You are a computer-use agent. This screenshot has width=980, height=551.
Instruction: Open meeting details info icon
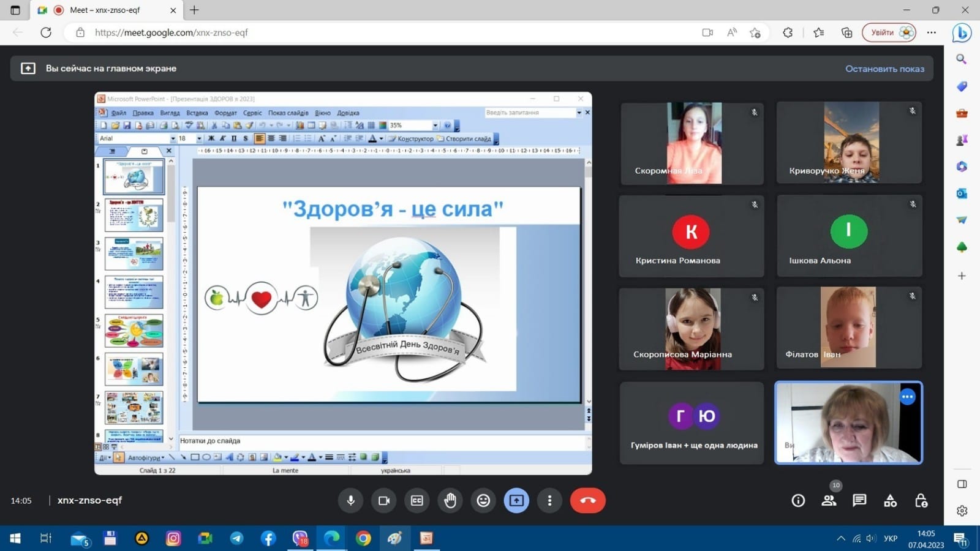click(798, 501)
